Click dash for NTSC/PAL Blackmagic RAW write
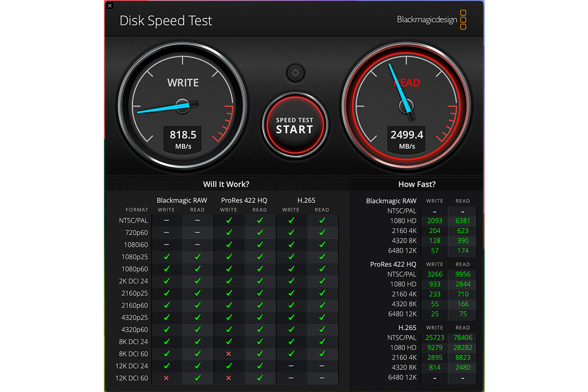This screenshot has height=392, width=588. 167,220
